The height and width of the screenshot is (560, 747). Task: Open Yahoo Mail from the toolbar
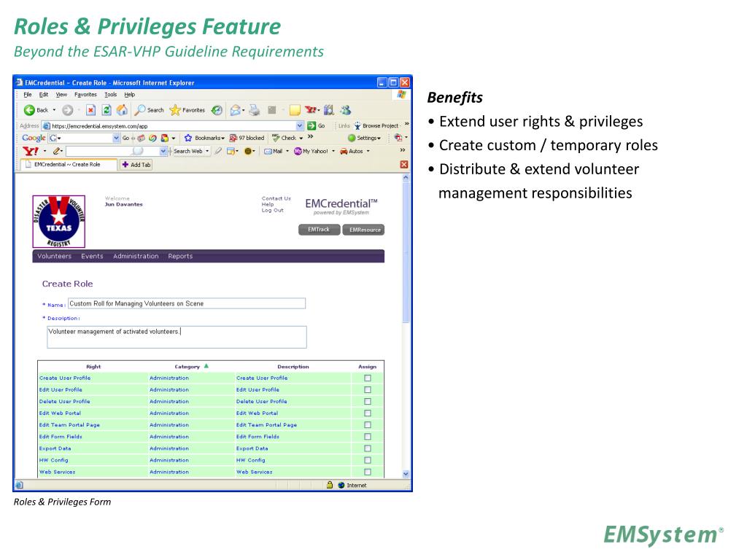tap(273, 151)
